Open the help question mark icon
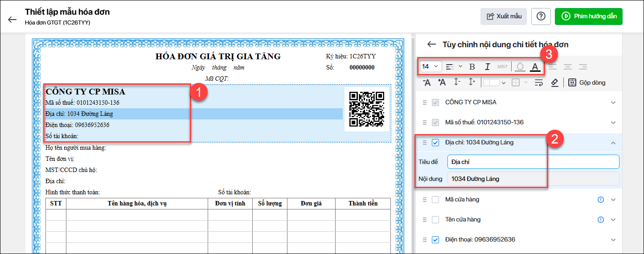This screenshot has height=254, width=644. [x=541, y=16]
